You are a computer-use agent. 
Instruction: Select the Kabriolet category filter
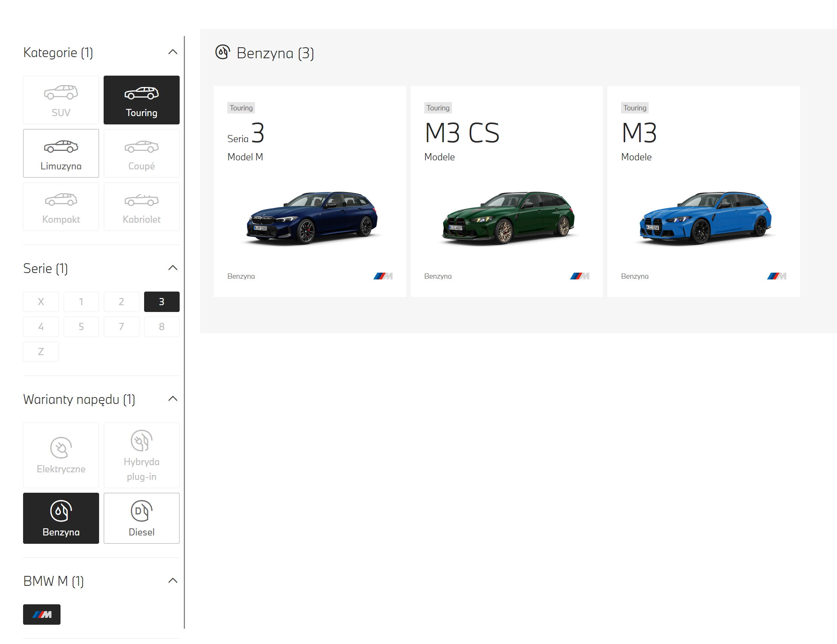click(x=141, y=206)
